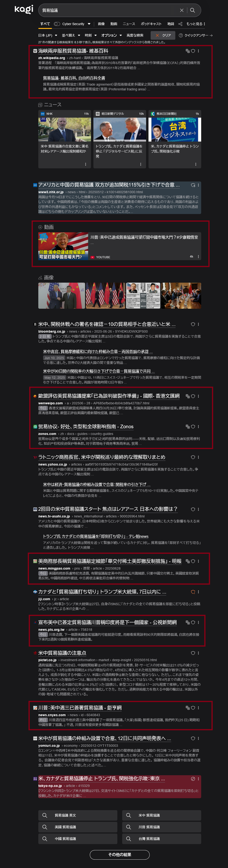Open three-dot menu of NHK news card
Viewport: 228px width, 868px height.
tap(85, 165)
